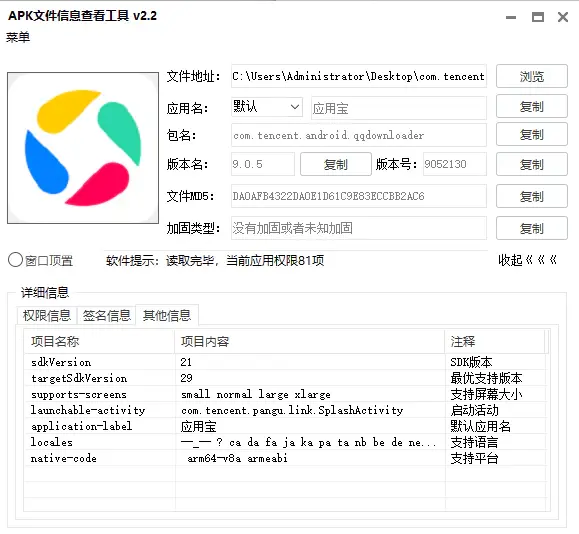Copy the app name 应用宝

532,106
